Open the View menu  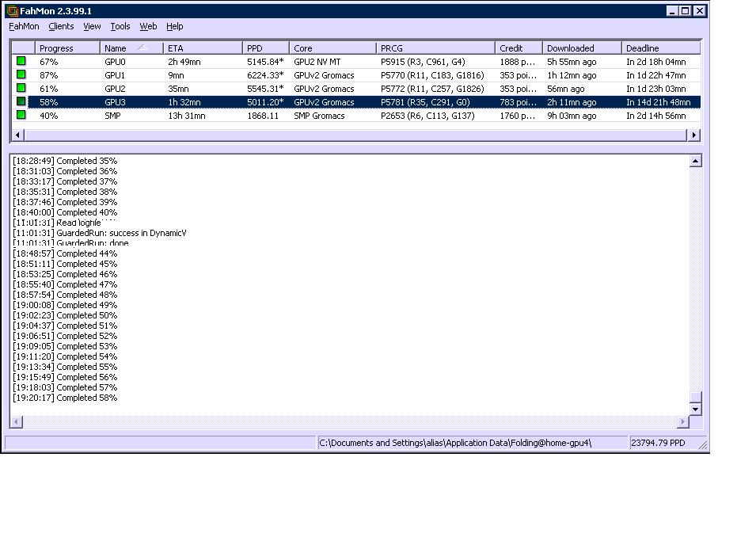click(92, 27)
